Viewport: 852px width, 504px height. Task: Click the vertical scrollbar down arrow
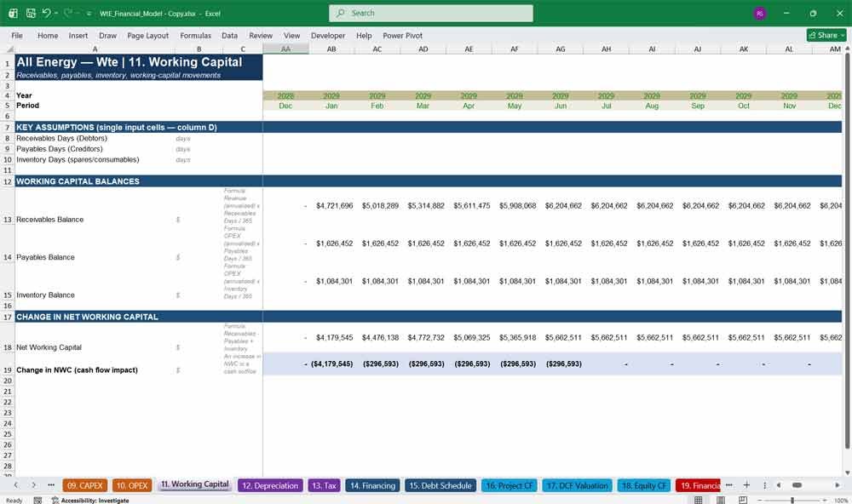(x=848, y=473)
